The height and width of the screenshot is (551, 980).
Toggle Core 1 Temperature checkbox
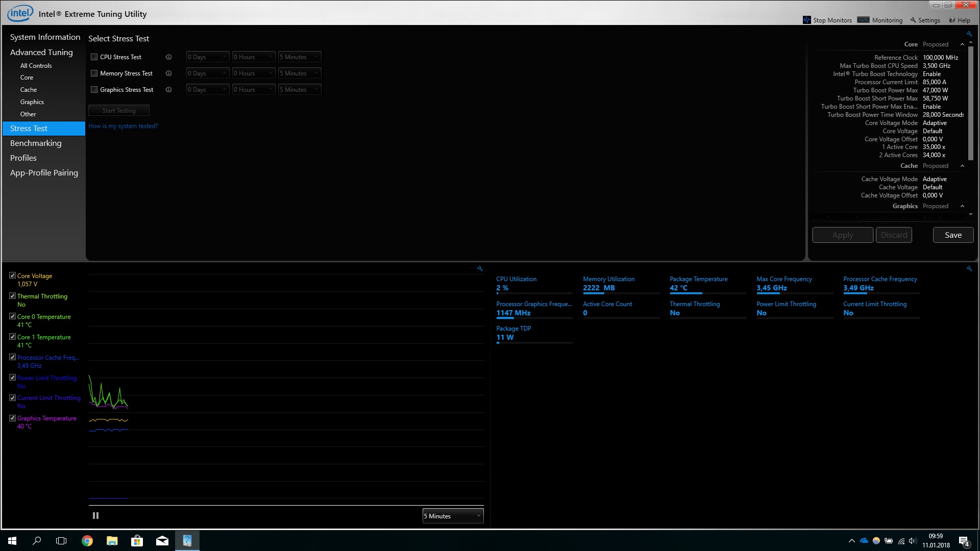(x=13, y=337)
